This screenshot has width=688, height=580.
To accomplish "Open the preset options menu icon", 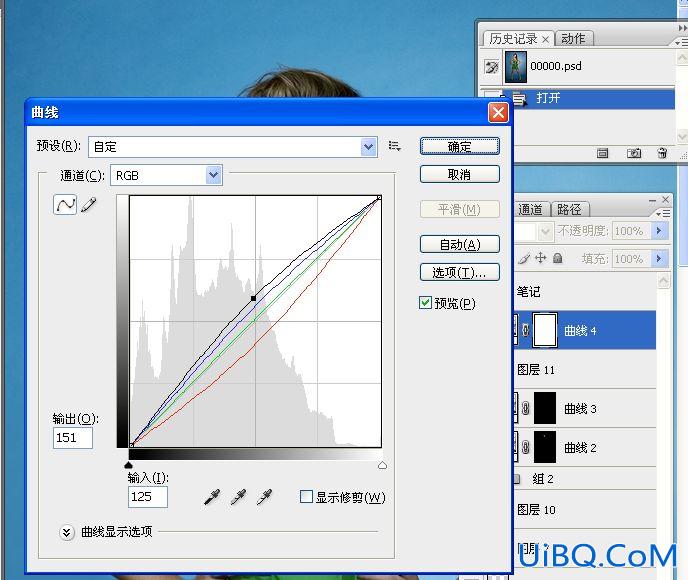I will click(x=394, y=146).
